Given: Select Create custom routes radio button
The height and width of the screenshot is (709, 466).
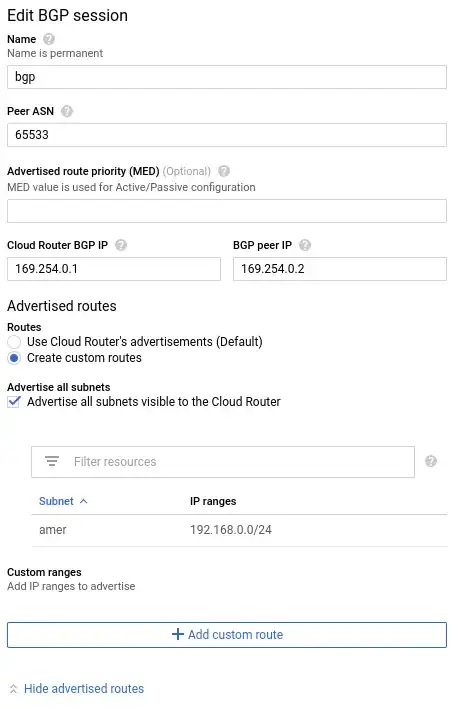Looking at the screenshot, I should 14,358.
